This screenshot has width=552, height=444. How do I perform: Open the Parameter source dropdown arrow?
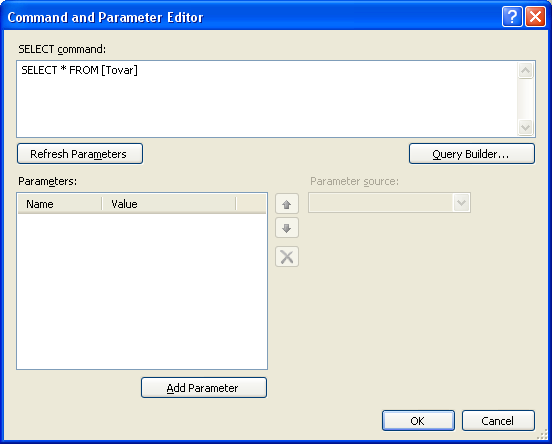point(461,203)
